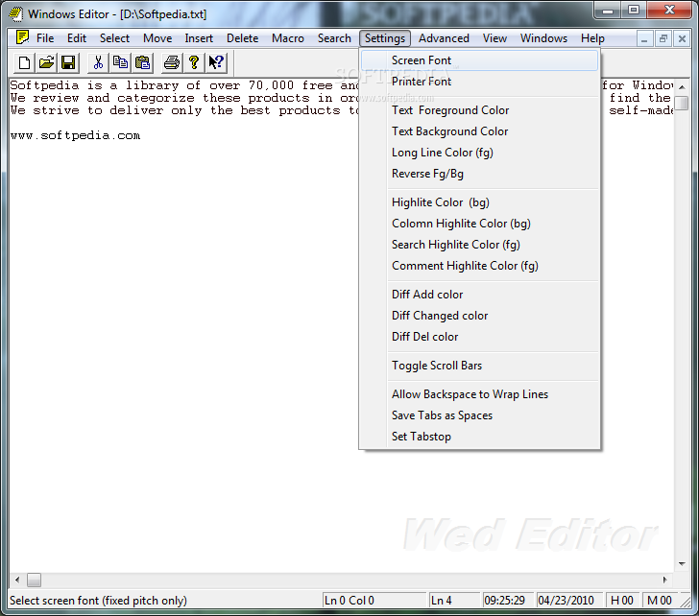Viewport: 699px width, 616px height.
Task: Pick Diff Changed color entry
Action: (479, 316)
